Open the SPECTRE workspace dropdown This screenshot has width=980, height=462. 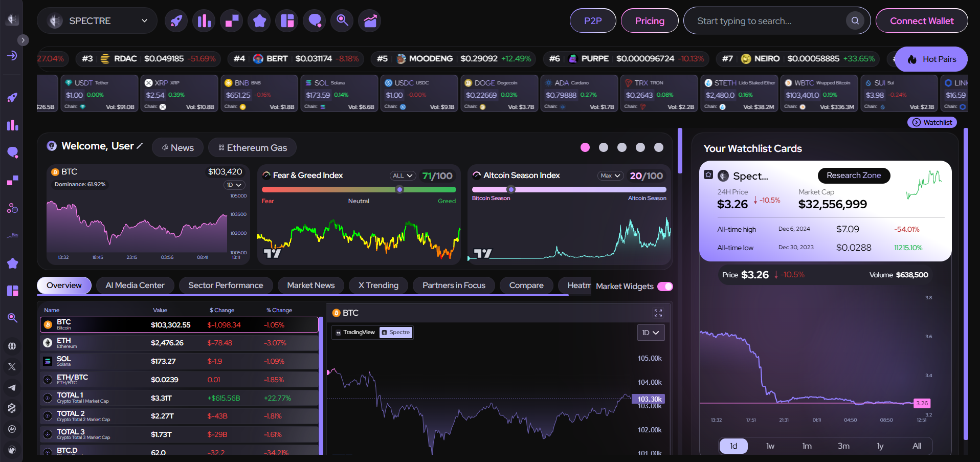(x=97, y=20)
